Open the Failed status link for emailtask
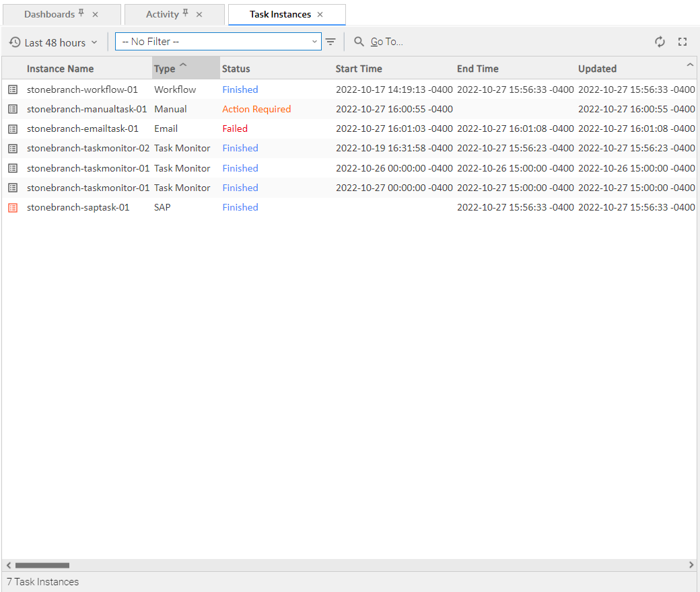The height and width of the screenshot is (592, 700). (x=235, y=128)
